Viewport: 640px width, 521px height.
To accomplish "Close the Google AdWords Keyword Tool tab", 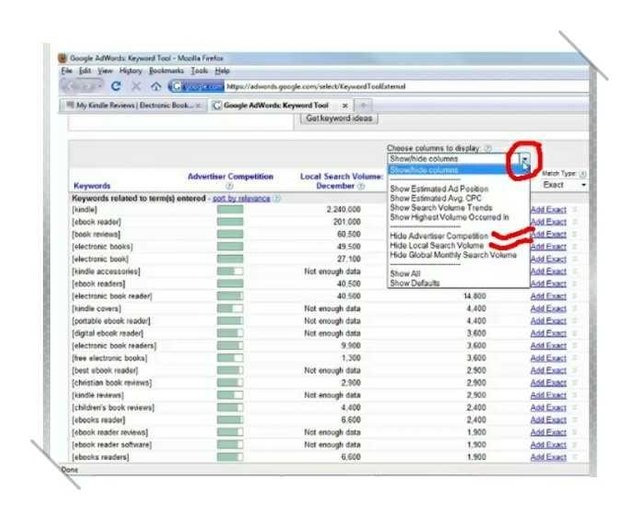I will pyautogui.click(x=345, y=106).
